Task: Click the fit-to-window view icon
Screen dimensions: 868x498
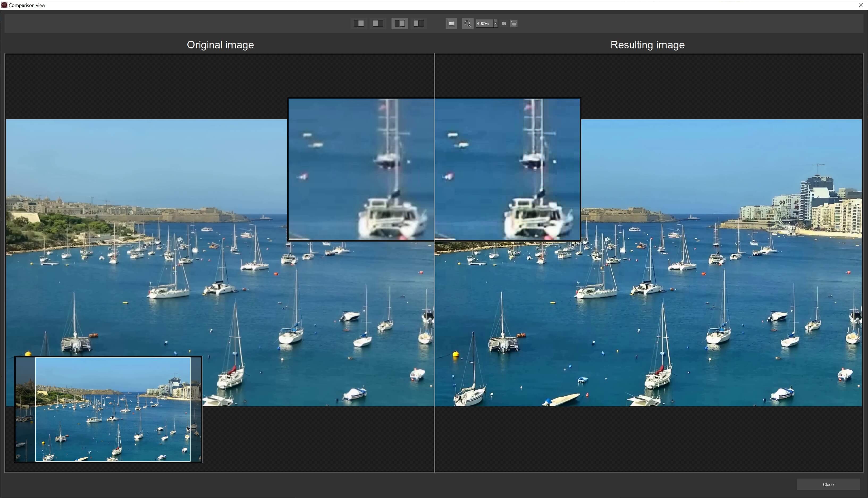Action: (451, 23)
